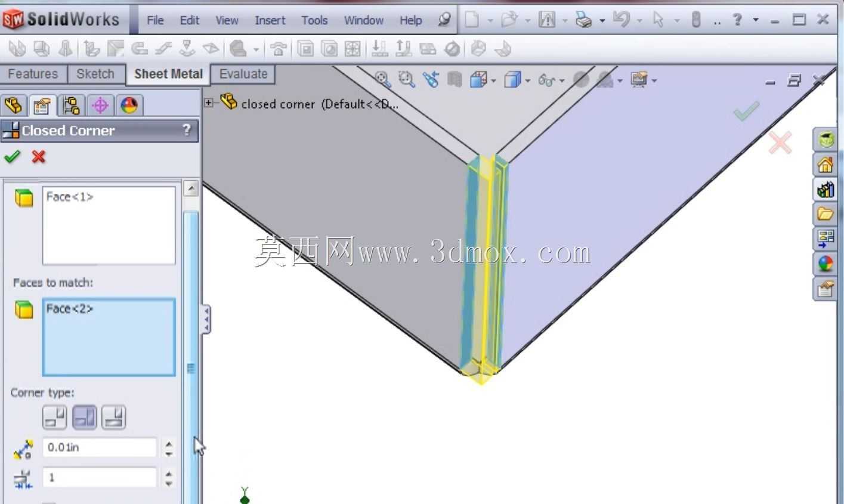
Task: Select the third corner type button
Action: pos(113,417)
